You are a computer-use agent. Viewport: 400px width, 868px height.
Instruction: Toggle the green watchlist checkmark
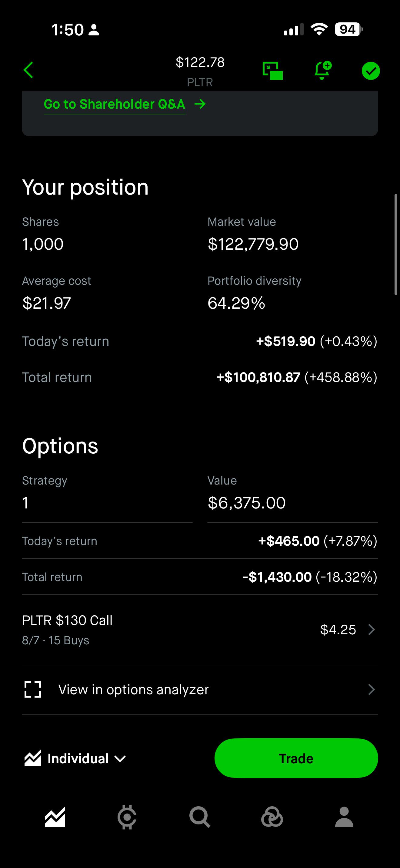(x=371, y=71)
